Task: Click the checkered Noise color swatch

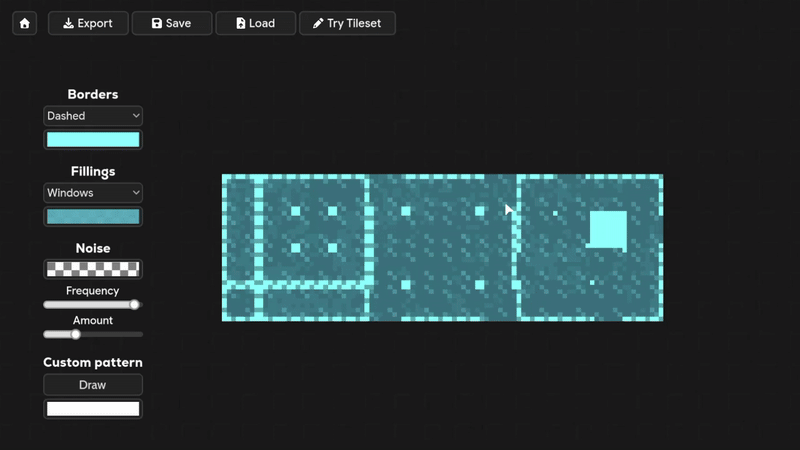Action: point(93,269)
